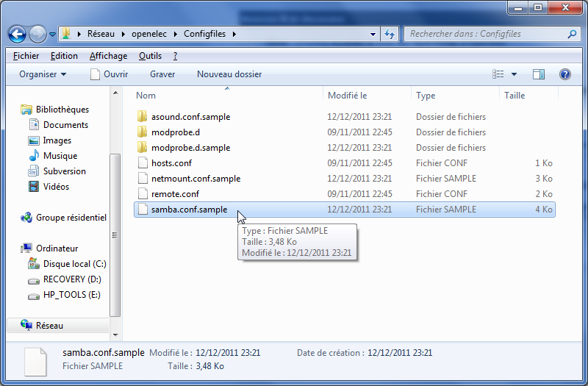Click the navigation pane scroll up arrow
588x386 pixels.
click(x=115, y=93)
